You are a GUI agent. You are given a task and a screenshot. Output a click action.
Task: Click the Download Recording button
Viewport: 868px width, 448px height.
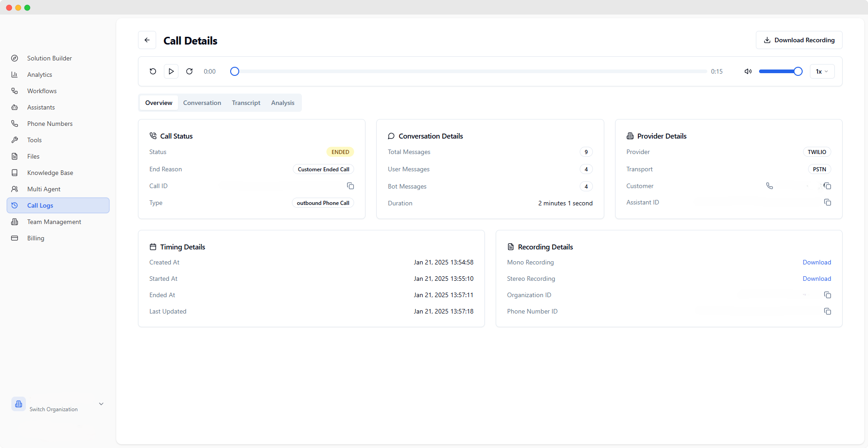point(799,40)
